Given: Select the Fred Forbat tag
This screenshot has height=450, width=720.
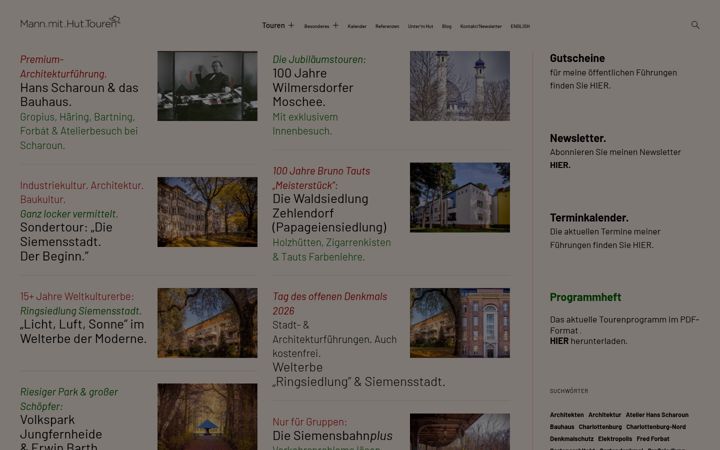Looking at the screenshot, I should pos(652,439).
